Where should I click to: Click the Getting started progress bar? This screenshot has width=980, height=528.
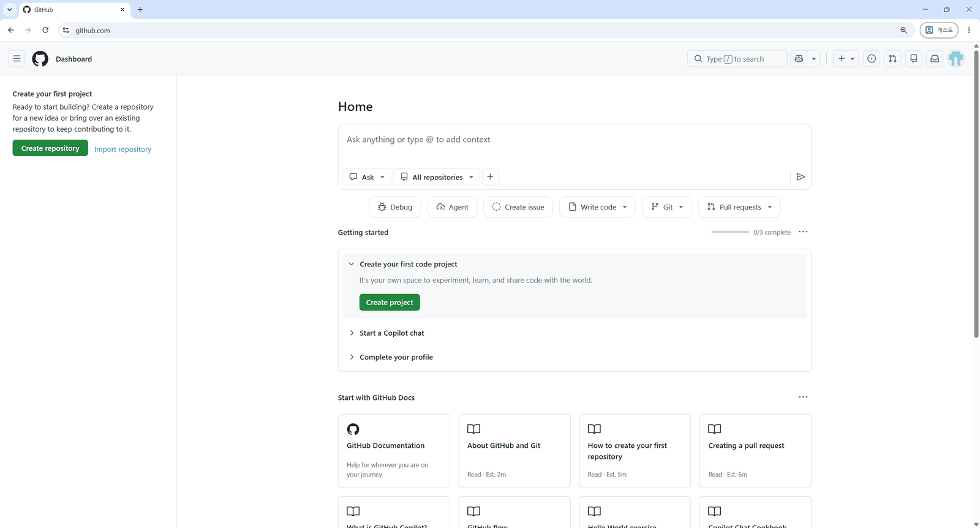(x=729, y=232)
